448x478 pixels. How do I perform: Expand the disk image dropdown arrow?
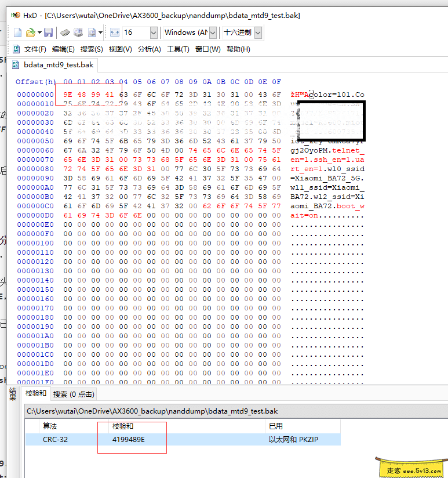(100, 32)
